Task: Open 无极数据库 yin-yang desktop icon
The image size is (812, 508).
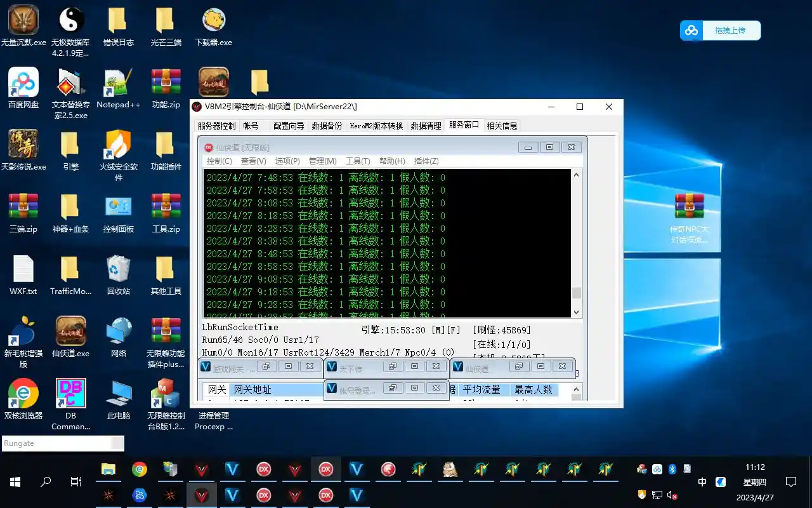Action: pyautogui.click(x=70, y=31)
